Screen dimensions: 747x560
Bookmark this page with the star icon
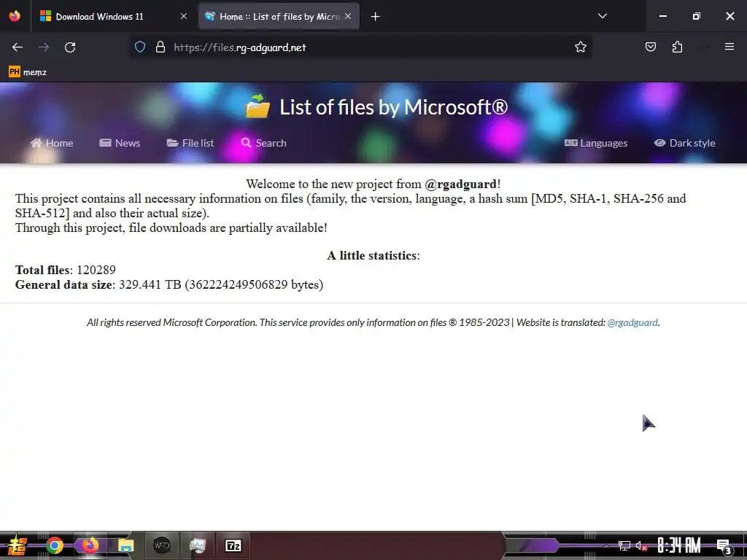[580, 47]
